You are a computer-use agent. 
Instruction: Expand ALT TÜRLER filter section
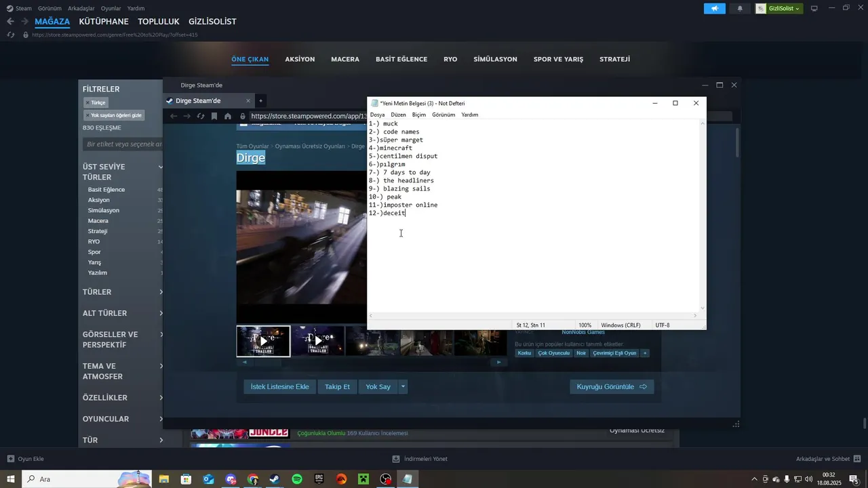122,313
